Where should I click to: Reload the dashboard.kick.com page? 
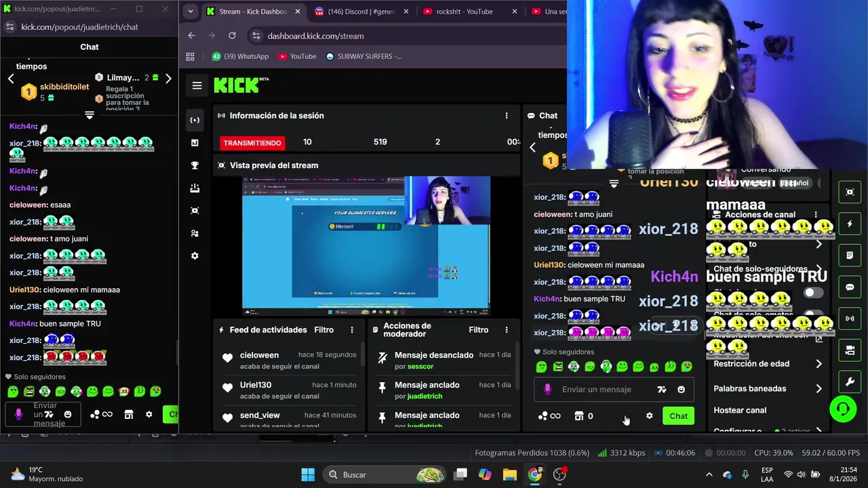click(x=232, y=36)
